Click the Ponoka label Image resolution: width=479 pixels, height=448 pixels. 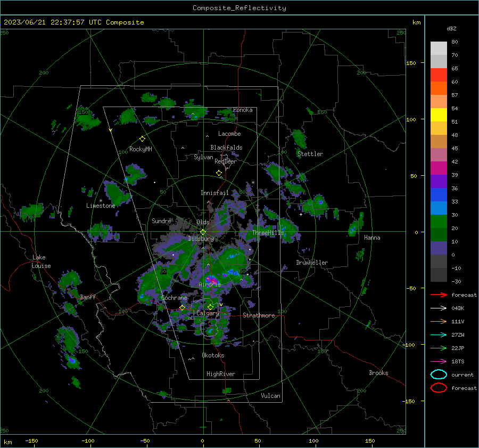tap(243, 110)
